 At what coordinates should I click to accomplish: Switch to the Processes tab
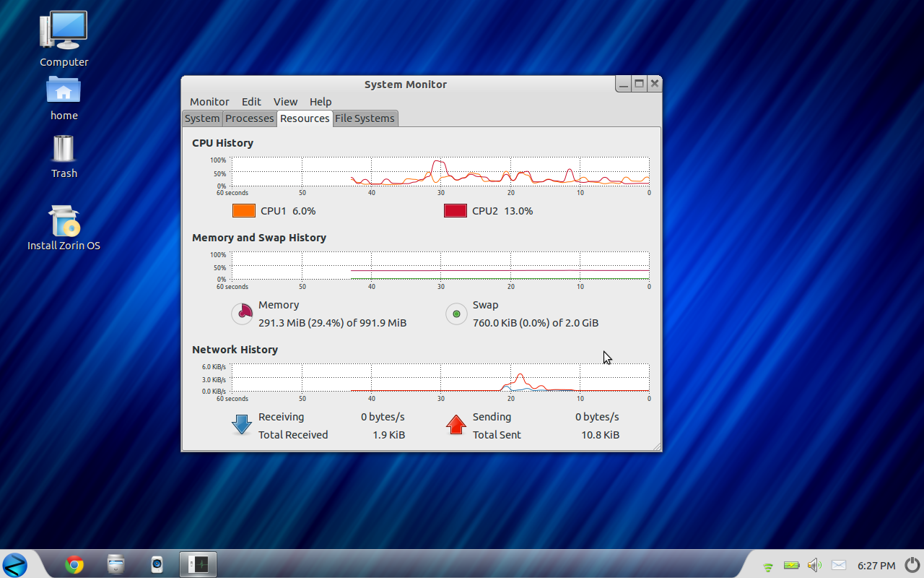249,118
